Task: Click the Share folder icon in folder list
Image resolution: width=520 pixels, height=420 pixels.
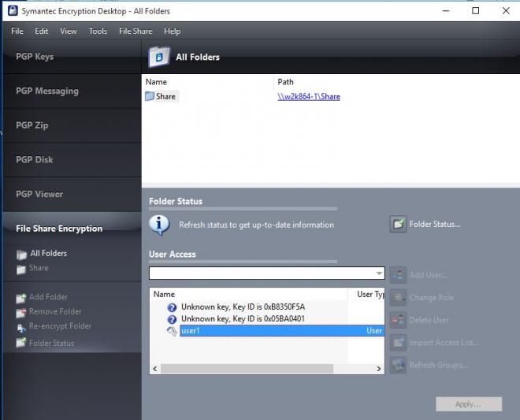Action: [x=150, y=96]
